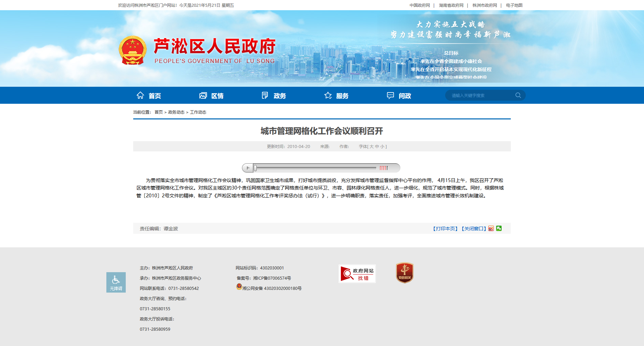Open the 首页 home menu item
The image size is (644, 346).
[149, 96]
